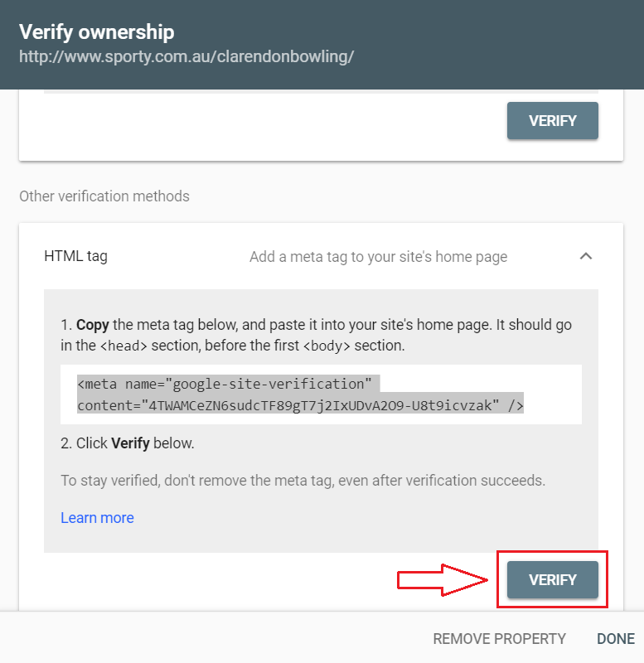Click the upper VERIFY button in the top card
The width and height of the screenshot is (644, 663).
(x=553, y=120)
